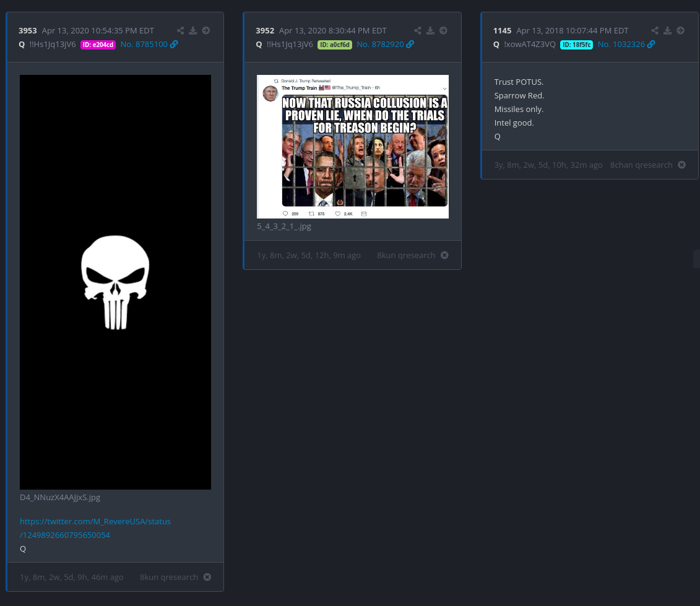The height and width of the screenshot is (606, 700).
Task: Click the "1y, 8m, 2w, 5d, 12h, 9m ago" text
Action: [309, 255]
